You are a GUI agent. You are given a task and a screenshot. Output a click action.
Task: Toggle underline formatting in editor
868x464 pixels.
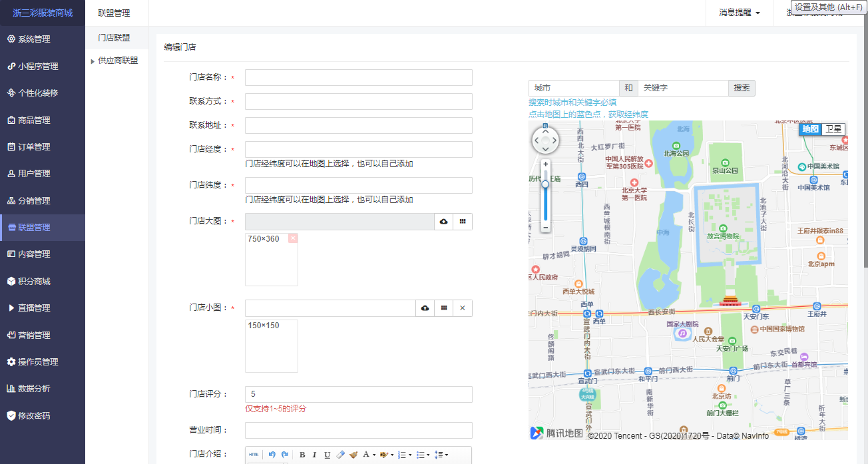point(327,455)
